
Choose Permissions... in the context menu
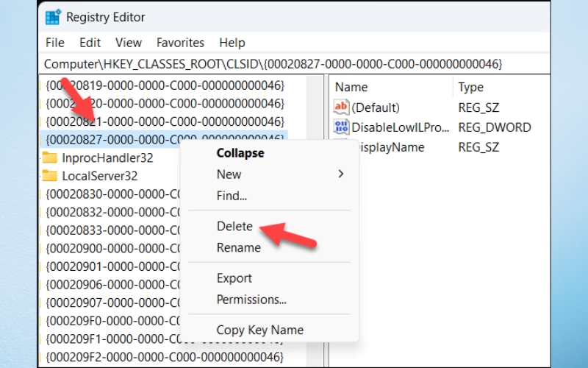(251, 300)
